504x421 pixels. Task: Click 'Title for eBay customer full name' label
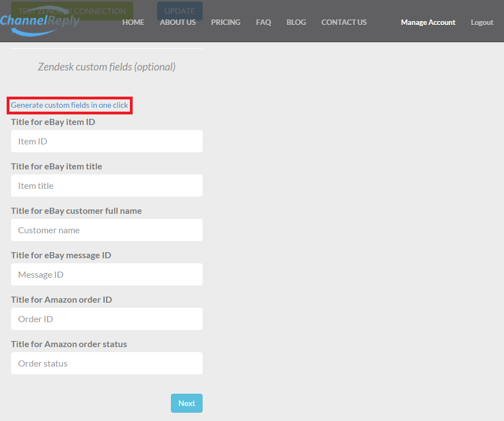coord(76,210)
